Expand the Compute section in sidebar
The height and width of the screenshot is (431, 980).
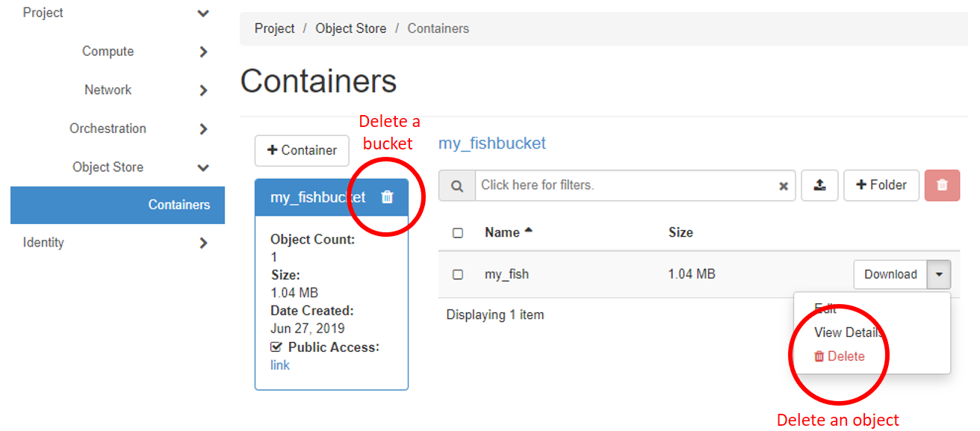tap(203, 52)
